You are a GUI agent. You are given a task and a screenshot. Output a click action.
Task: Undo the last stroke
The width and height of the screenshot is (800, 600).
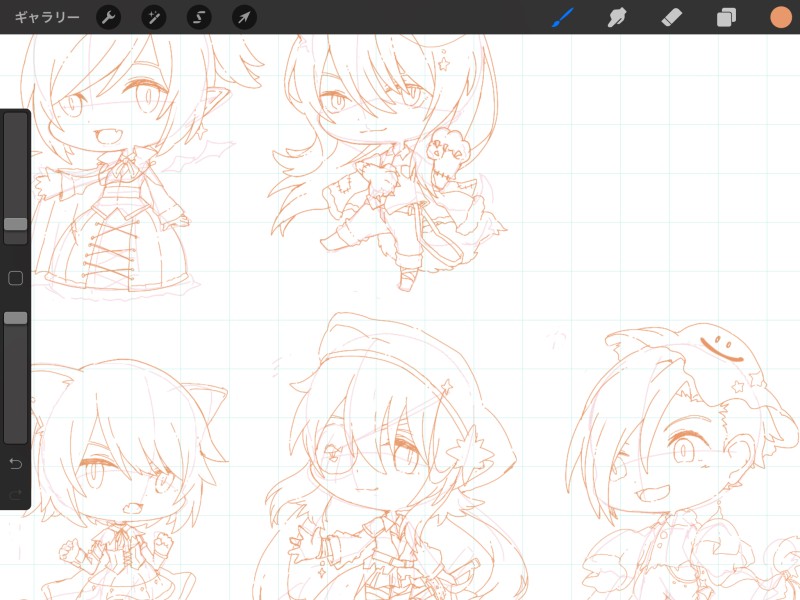15,464
